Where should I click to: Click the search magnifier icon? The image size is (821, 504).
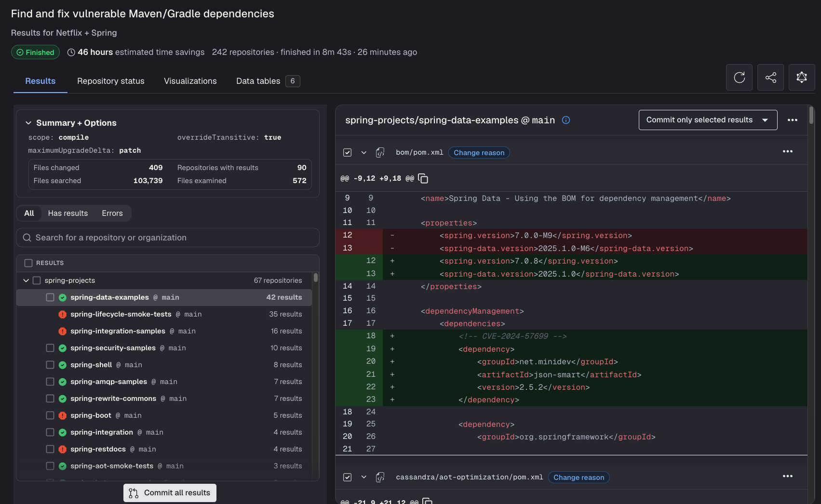(27, 238)
